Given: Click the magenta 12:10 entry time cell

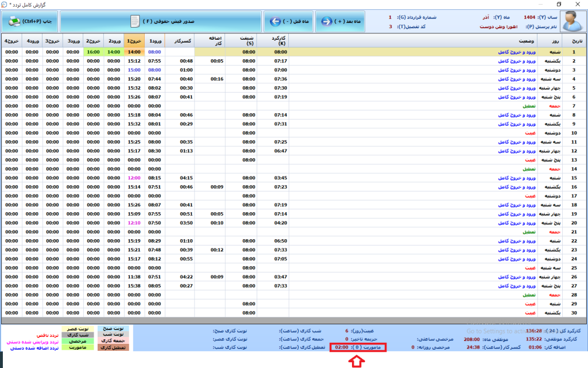Looking at the screenshot, I should click(134, 223).
